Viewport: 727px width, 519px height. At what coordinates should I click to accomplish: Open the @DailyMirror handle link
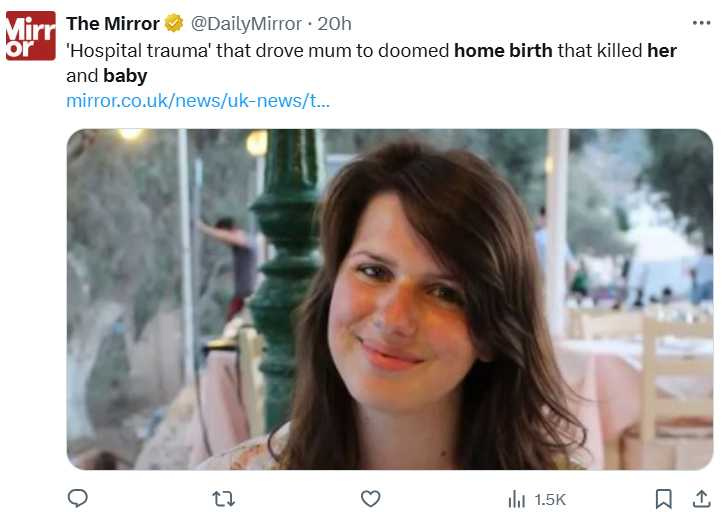coord(247,23)
